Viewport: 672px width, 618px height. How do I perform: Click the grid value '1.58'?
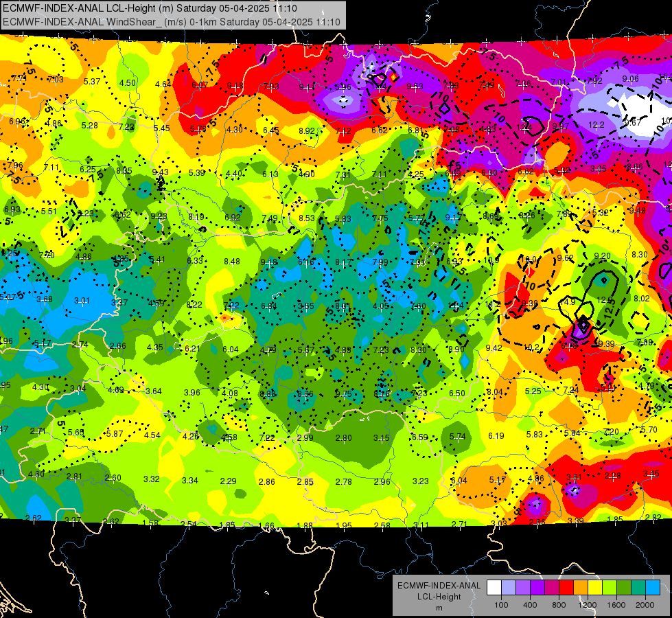(150, 523)
